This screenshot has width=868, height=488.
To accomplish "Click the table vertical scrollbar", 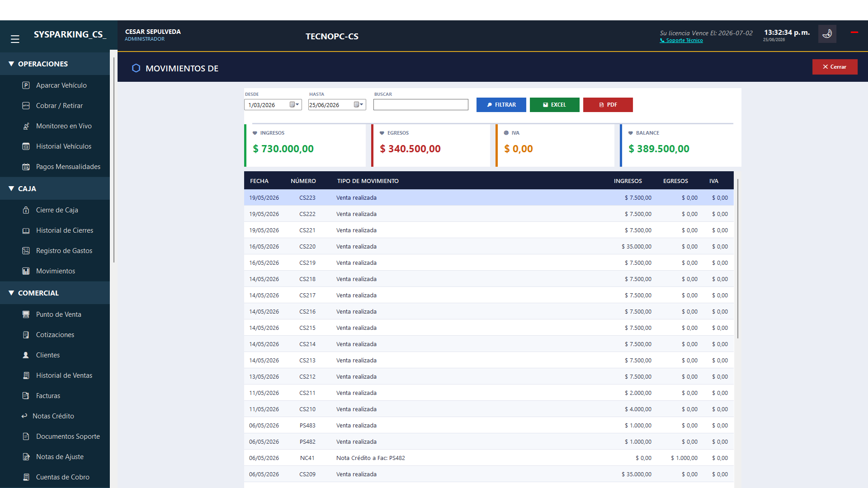I will [737, 258].
